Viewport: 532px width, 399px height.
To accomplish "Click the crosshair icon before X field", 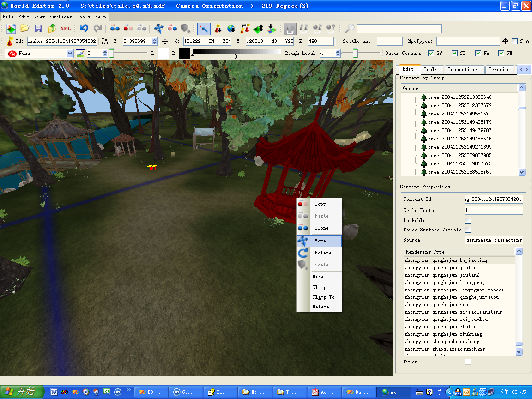I will pos(165,42).
